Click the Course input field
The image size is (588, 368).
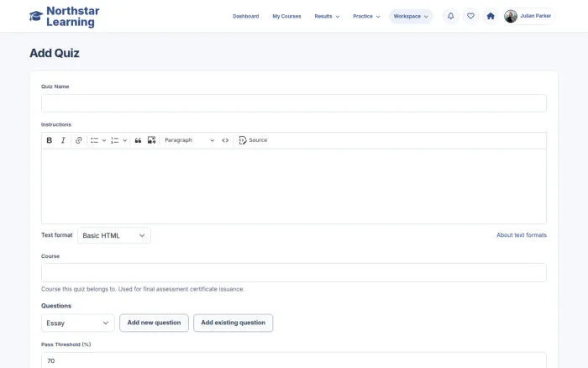click(294, 273)
